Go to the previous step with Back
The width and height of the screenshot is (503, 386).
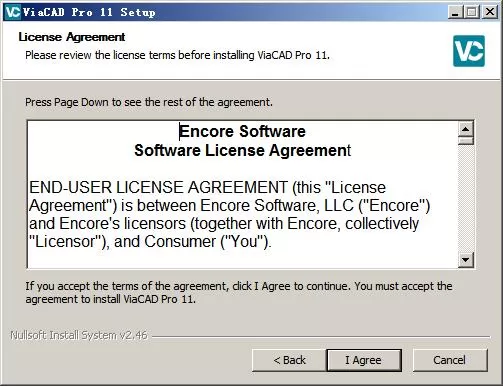point(289,360)
